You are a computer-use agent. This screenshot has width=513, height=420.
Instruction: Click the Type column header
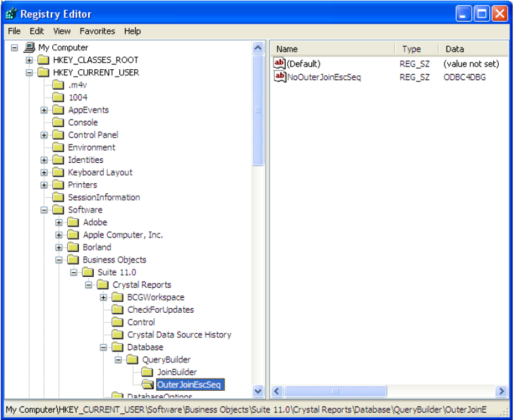pyautogui.click(x=415, y=49)
